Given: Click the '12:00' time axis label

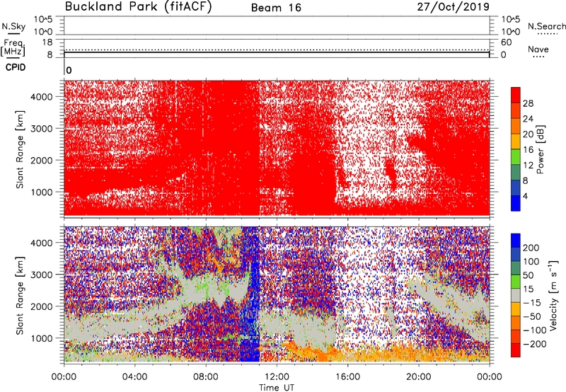Looking at the screenshot, I should coord(277,377).
